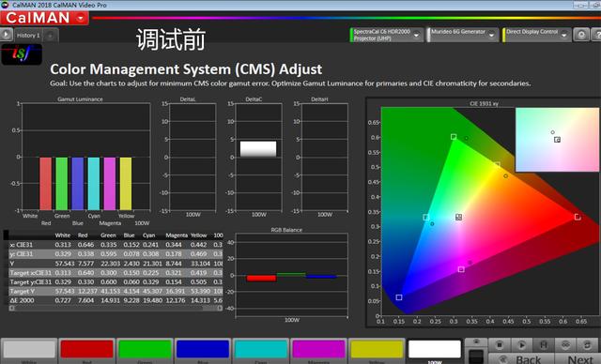The height and width of the screenshot is (364, 601).
Task: Stop measurement with the stop icon
Action: [x=500, y=345]
